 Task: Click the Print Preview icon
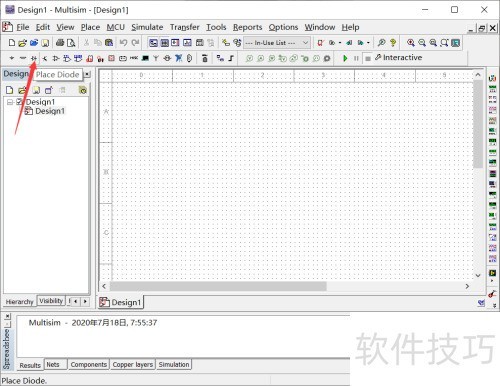(71, 43)
